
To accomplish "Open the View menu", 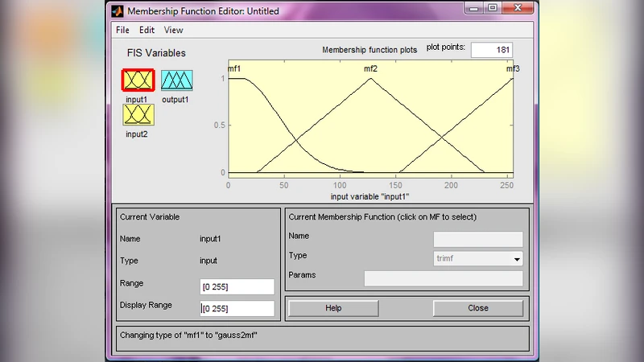I will click(x=173, y=30).
